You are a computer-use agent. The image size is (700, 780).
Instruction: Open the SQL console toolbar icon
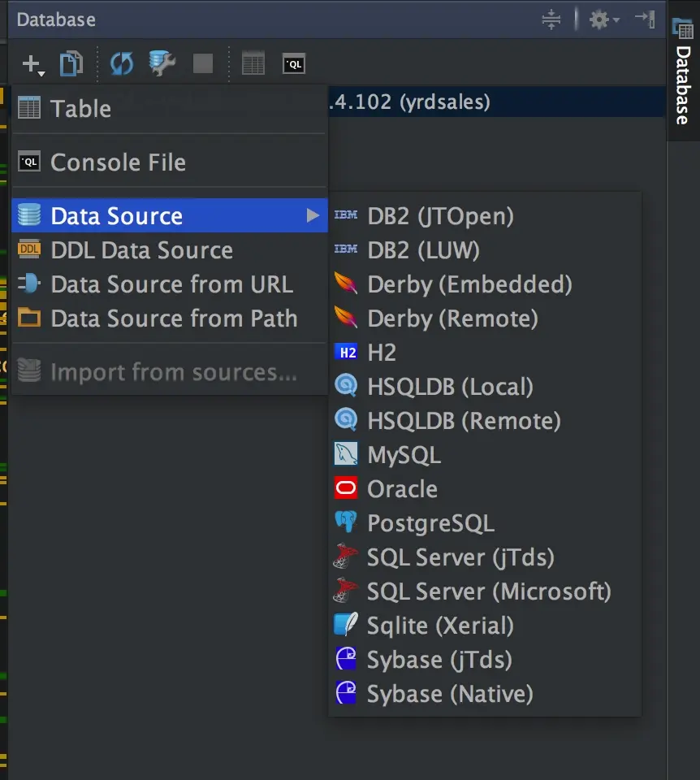pos(293,63)
